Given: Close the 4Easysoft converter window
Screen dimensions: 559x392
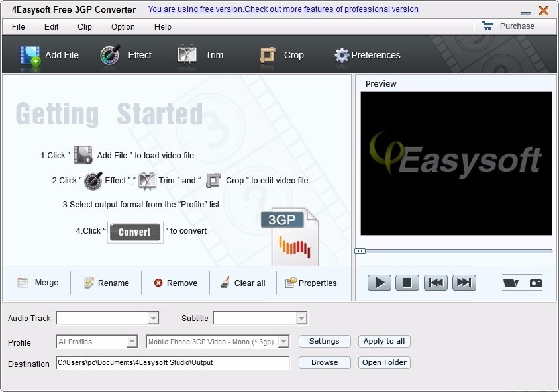Looking at the screenshot, I should point(544,11).
